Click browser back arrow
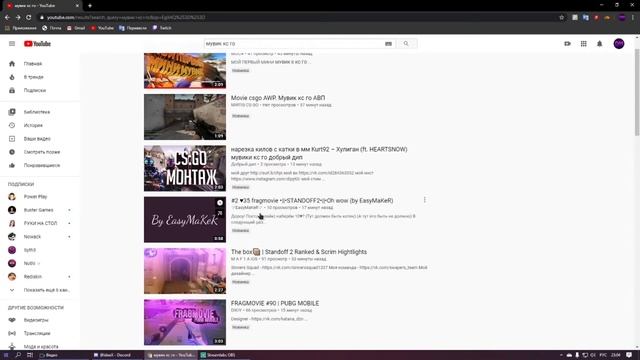Screen dimensions: 640x360 point(7,18)
